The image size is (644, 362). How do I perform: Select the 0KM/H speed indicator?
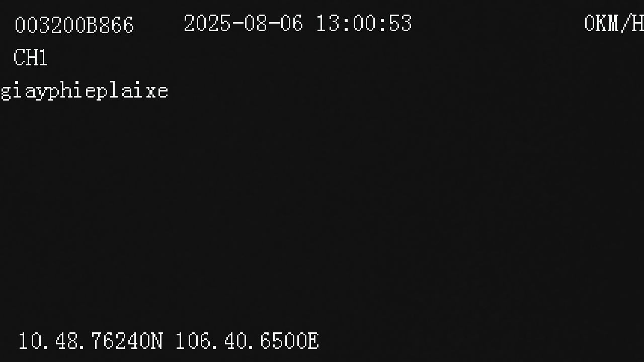point(614,23)
